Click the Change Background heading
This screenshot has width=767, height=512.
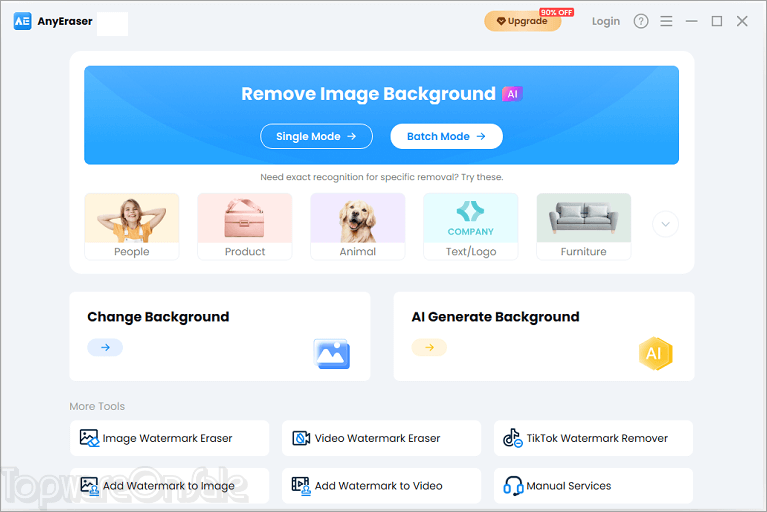click(158, 317)
